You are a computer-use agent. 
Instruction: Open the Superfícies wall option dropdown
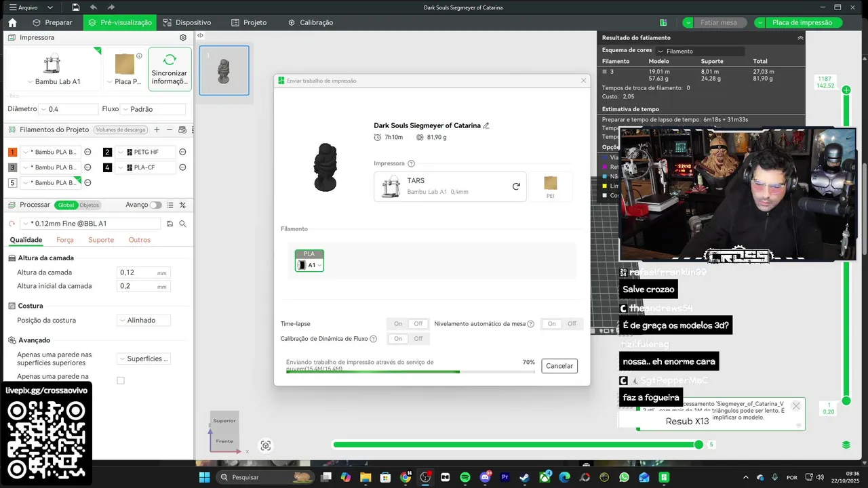(x=144, y=359)
